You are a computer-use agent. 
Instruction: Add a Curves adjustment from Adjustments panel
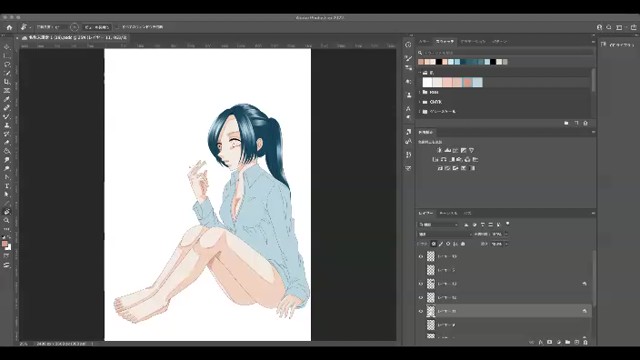[456, 150]
